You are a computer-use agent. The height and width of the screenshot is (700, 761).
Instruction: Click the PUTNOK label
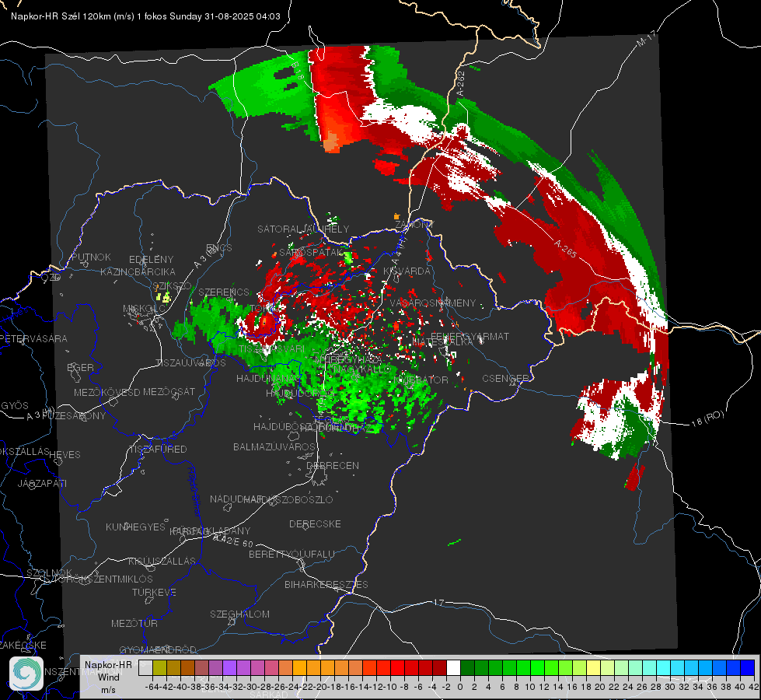click(x=91, y=257)
